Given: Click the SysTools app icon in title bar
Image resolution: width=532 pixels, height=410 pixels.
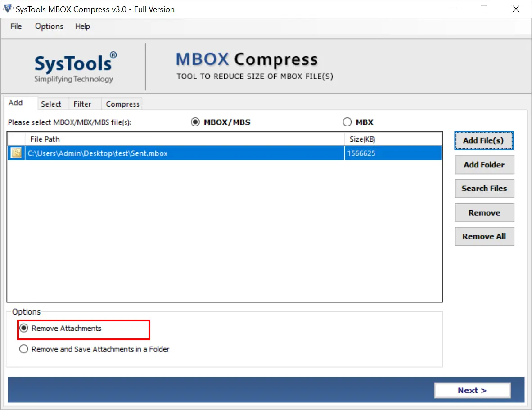Looking at the screenshot, I should pyautogui.click(x=8, y=9).
